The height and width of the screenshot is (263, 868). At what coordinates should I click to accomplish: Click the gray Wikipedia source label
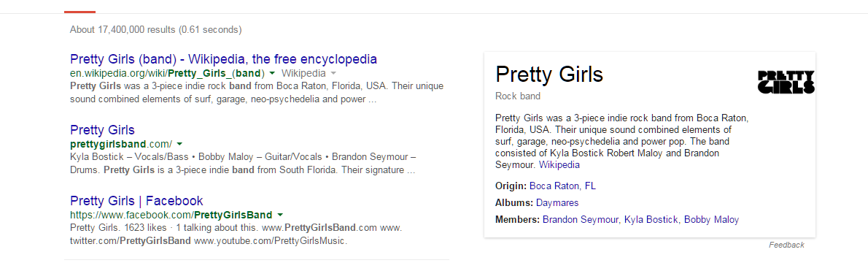(303, 73)
